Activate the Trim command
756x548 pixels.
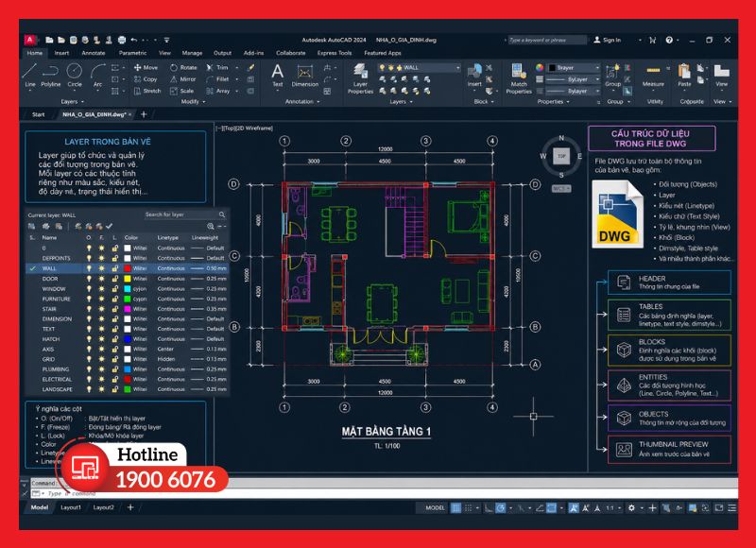(217, 67)
